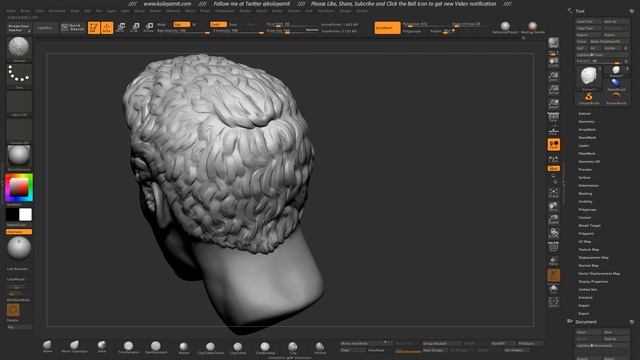The image size is (640, 360).
Task: Activate the Rotate transform mode icon
Action: 149,27
